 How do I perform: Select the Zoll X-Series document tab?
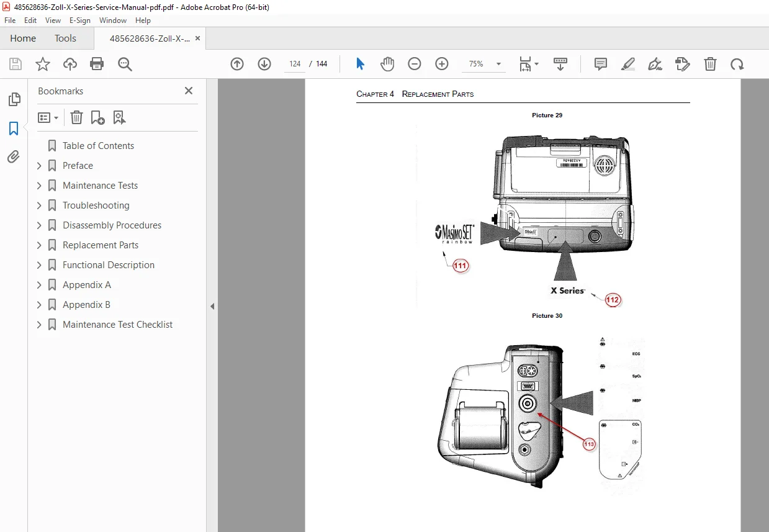click(150, 38)
